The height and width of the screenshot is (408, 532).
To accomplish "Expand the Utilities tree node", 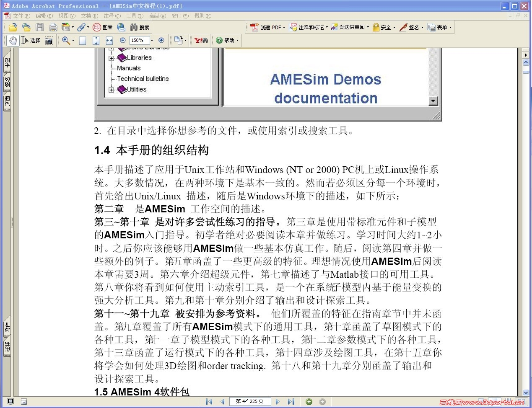I will (x=111, y=90).
